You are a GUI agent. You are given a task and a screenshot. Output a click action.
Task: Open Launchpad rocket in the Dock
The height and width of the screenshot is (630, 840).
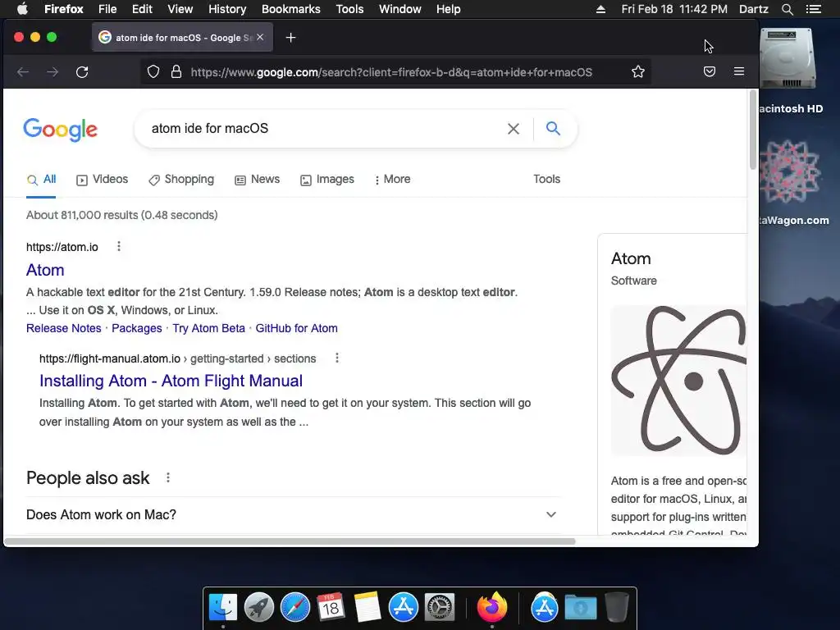(258, 608)
